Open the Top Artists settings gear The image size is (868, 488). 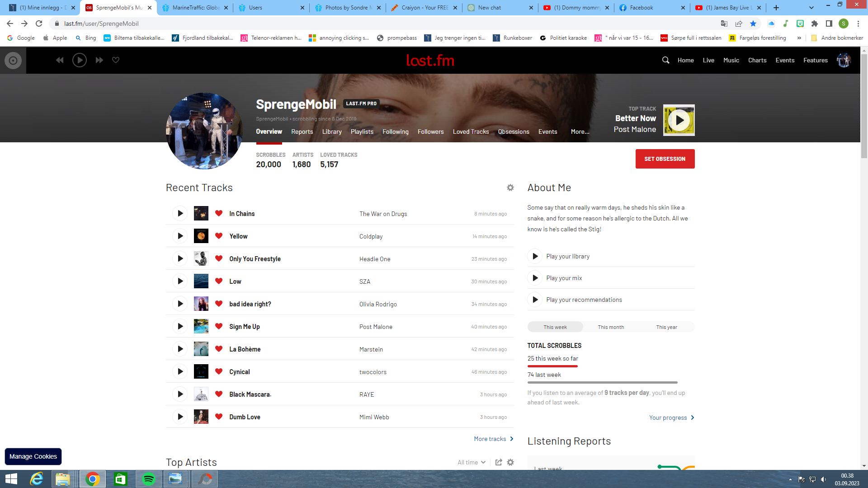[510, 462]
